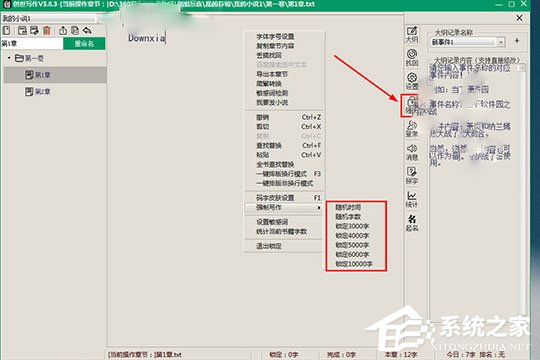540x360 pixels.
Task: Open the 找回 recovery sidebar icon
Action: [412, 58]
